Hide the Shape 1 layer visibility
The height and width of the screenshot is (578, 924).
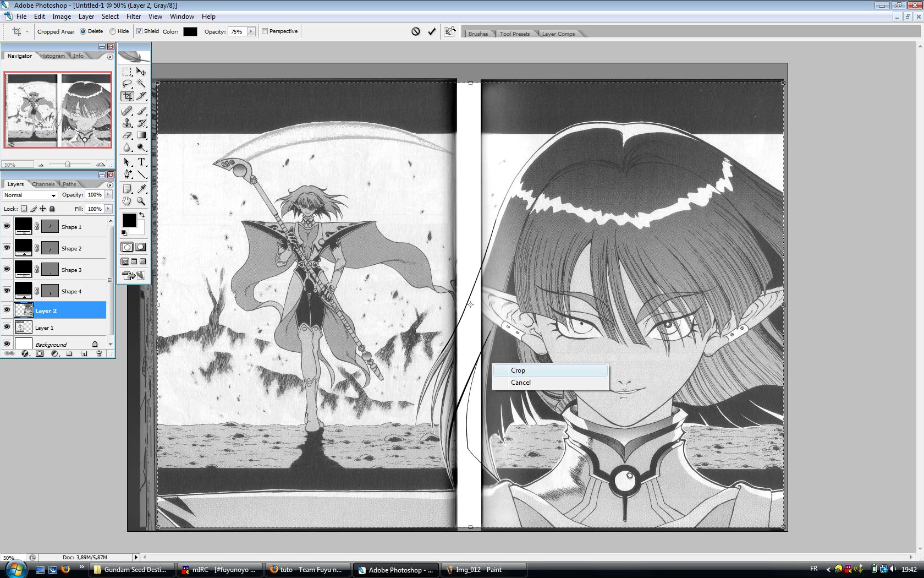[x=7, y=226]
